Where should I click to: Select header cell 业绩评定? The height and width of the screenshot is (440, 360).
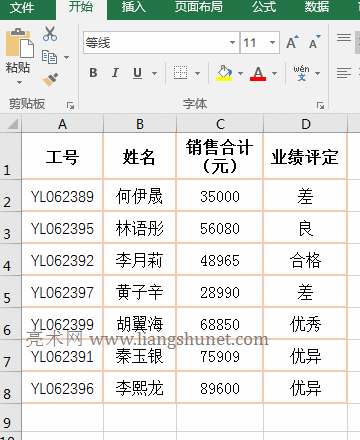pyautogui.click(x=305, y=156)
